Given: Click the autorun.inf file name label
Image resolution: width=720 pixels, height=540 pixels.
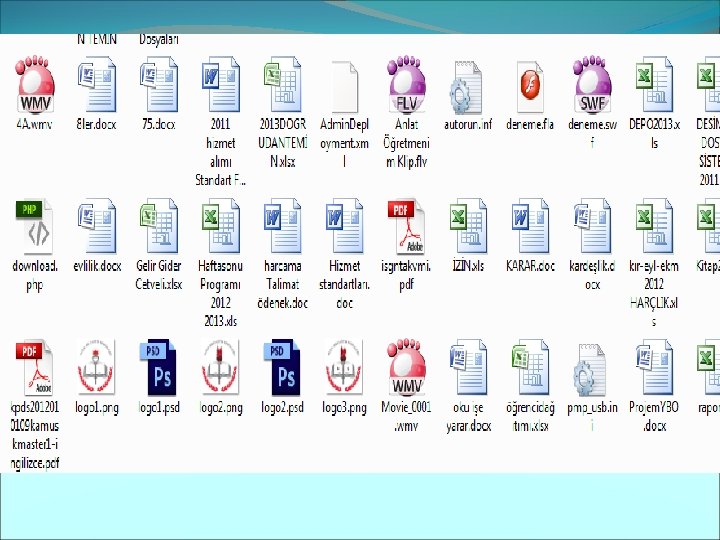Looking at the screenshot, I should [468, 124].
